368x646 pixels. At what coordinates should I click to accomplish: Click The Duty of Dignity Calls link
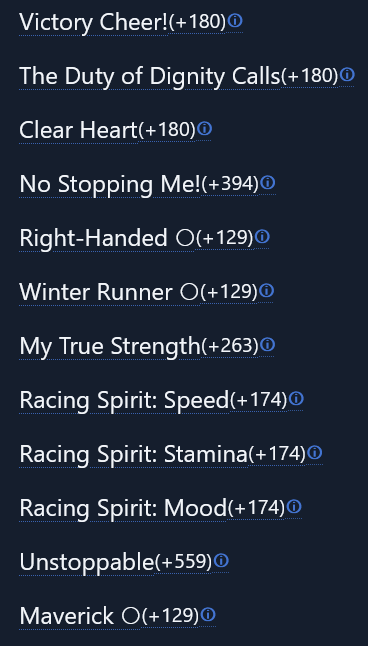150,76
